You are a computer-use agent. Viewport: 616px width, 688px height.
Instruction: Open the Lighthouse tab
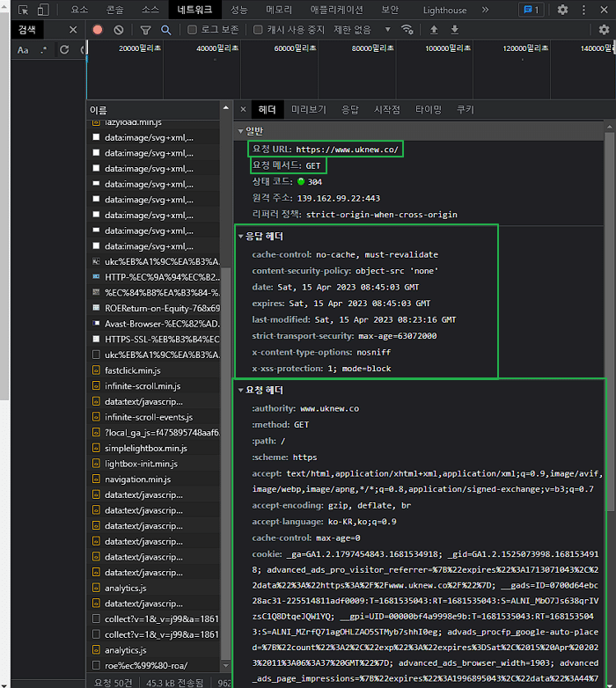click(444, 10)
